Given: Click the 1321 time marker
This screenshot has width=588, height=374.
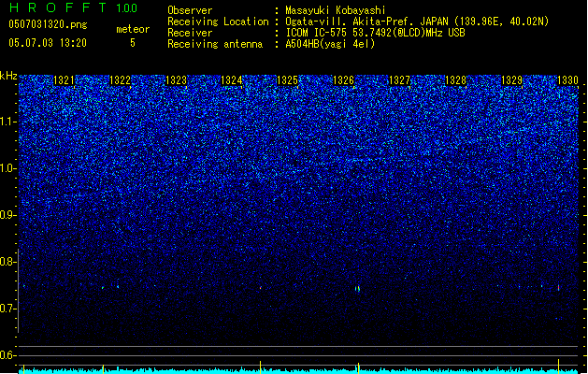Looking at the screenshot, I should (64, 79).
